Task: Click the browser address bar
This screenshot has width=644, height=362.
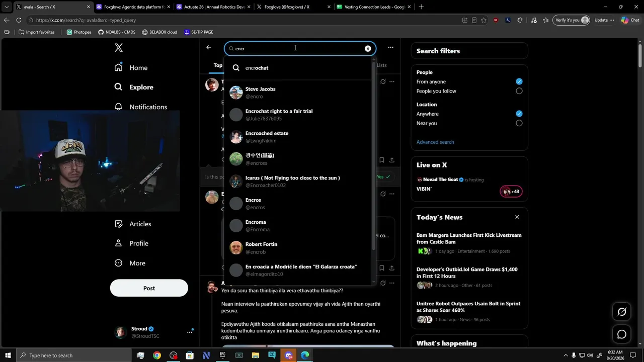Action: 244,20
